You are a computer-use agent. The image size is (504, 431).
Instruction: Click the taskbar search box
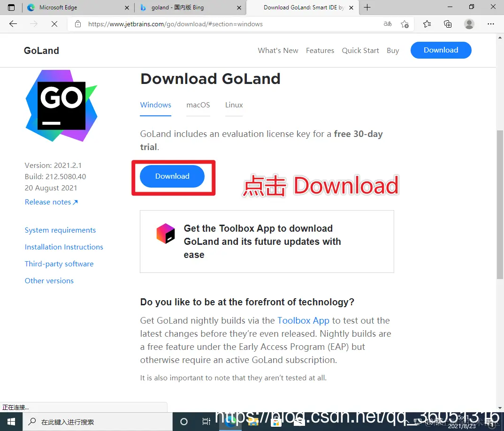(x=98, y=422)
